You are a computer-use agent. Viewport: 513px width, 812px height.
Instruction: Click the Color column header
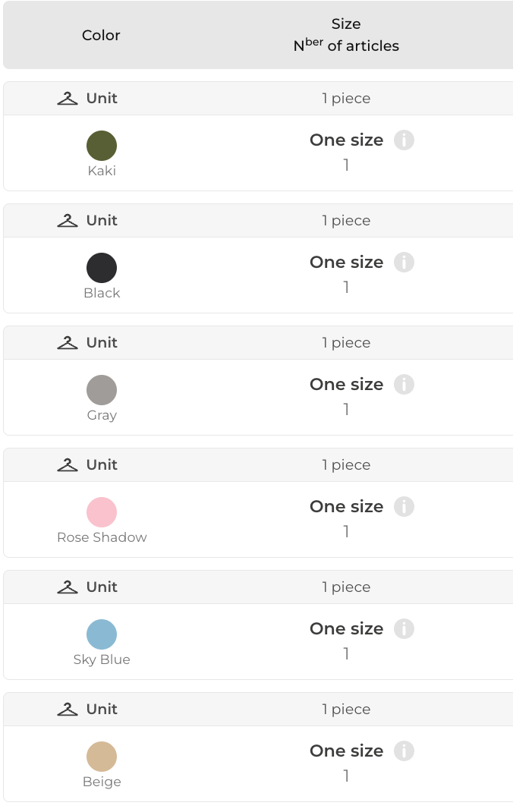click(x=101, y=35)
